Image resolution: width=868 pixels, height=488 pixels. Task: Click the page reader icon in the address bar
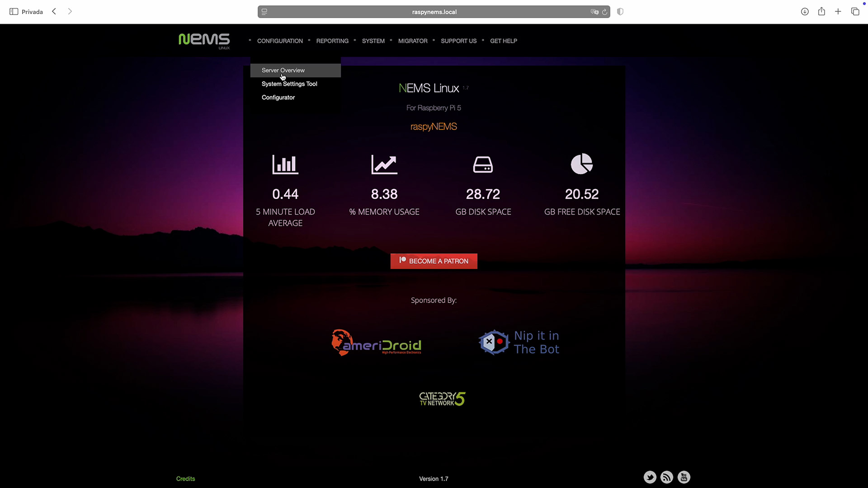[264, 12]
